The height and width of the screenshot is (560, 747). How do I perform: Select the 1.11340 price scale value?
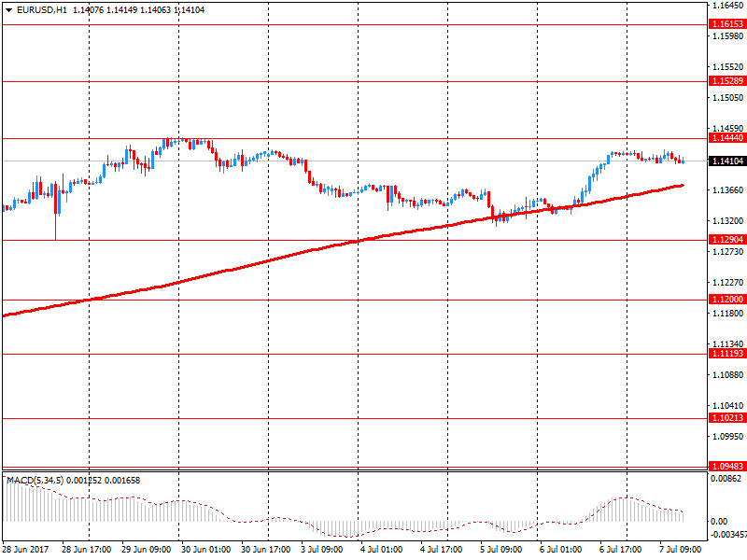point(728,343)
